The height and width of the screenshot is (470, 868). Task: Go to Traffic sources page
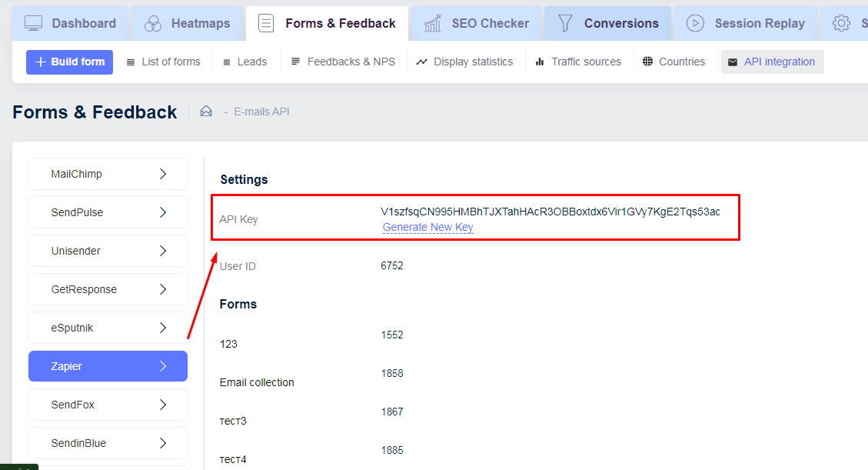point(577,62)
